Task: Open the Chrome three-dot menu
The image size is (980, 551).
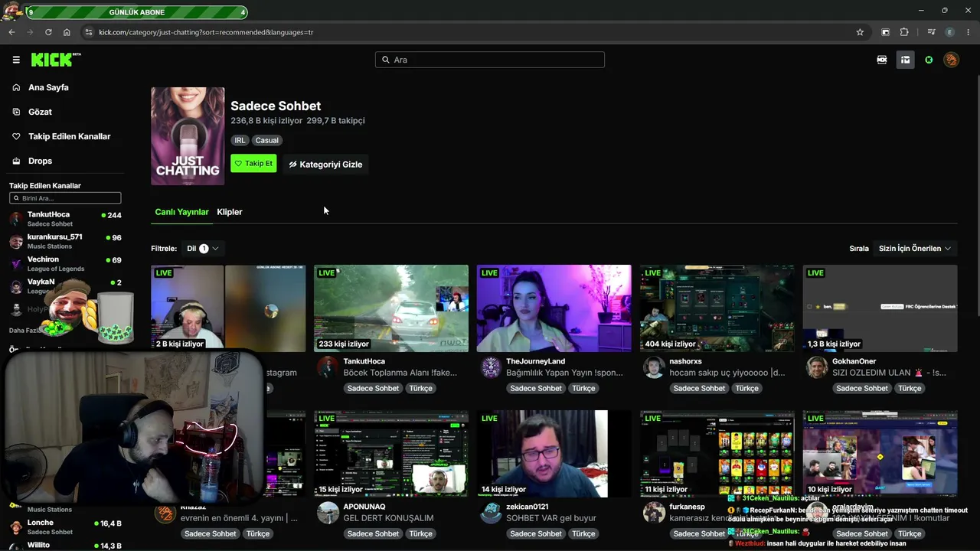Action: pyautogui.click(x=969, y=32)
